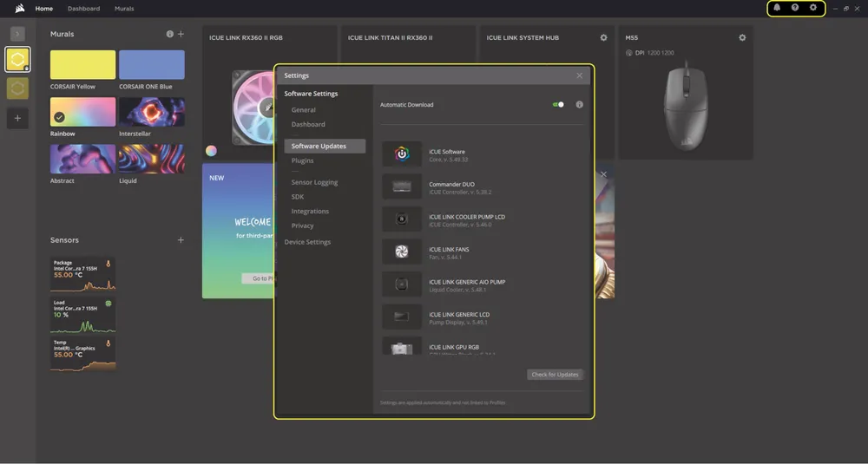Click the iCUE LINK GENERIC LCD icon

tap(402, 317)
